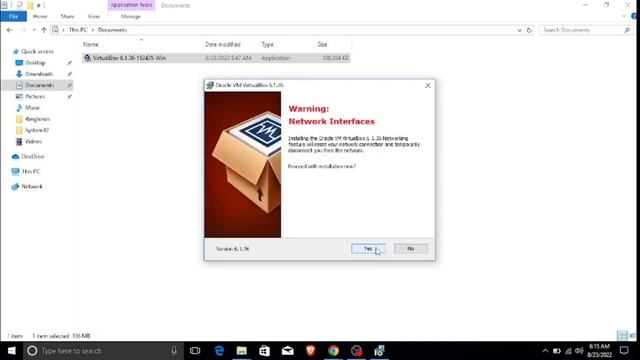The height and width of the screenshot is (360, 640).
Task: Select the Application Tools contextual tab
Action: click(x=131, y=5)
